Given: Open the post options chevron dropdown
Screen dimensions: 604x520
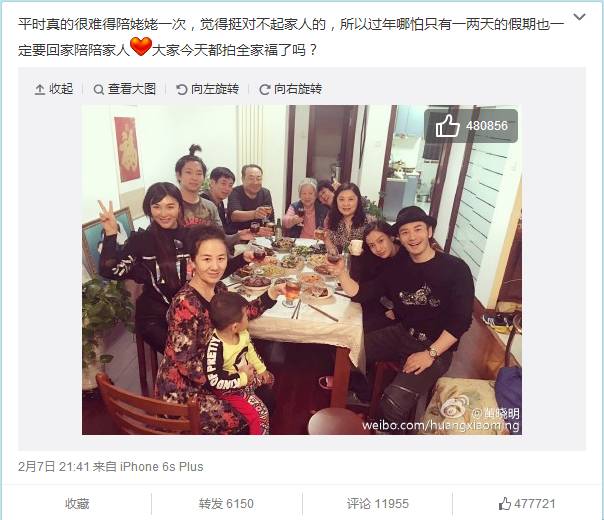Looking at the screenshot, I should pos(579,17).
